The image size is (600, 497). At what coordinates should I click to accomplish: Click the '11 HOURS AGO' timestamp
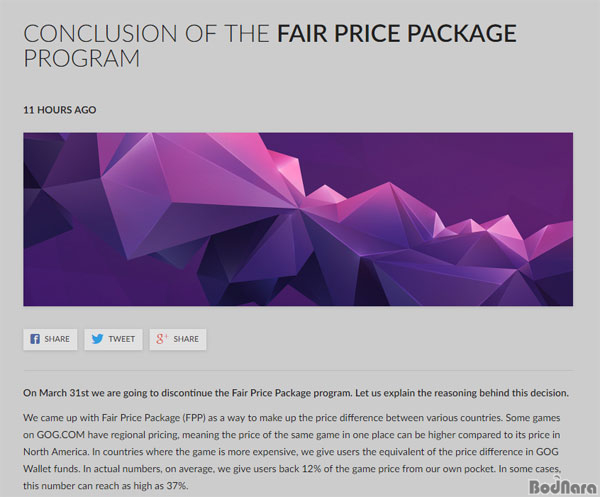tap(60, 110)
